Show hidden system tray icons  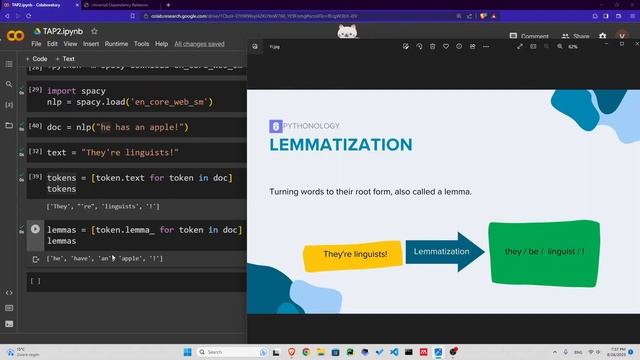(555, 352)
